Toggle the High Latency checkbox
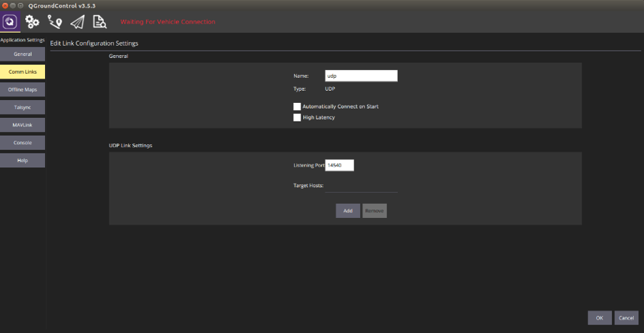Screen dimensions: 644x333 (x=297, y=118)
